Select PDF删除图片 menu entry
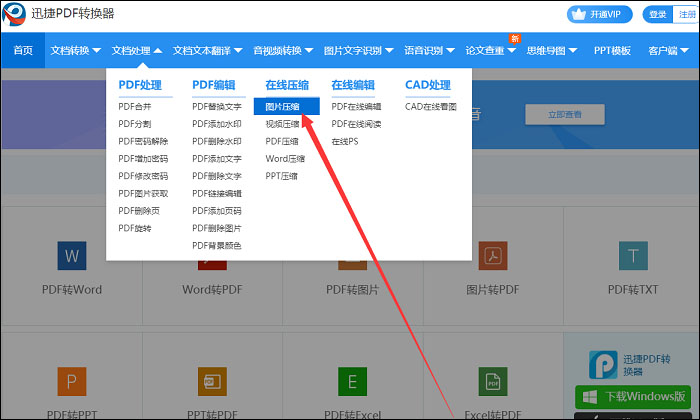The width and height of the screenshot is (700, 420). click(x=217, y=229)
